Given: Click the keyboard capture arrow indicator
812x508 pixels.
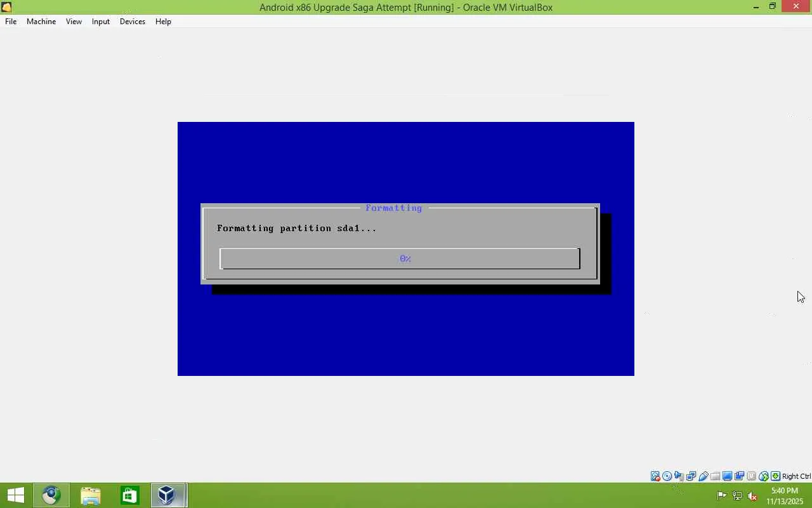Looking at the screenshot, I should (x=775, y=476).
